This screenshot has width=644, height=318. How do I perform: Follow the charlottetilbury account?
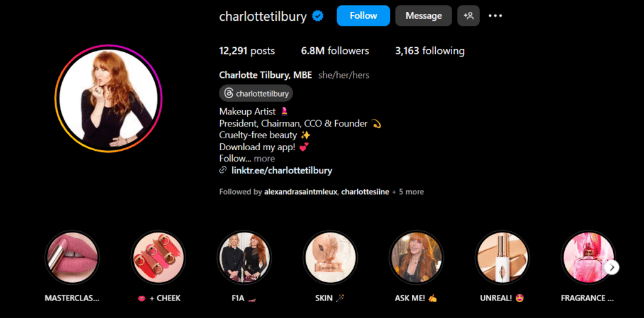tap(363, 16)
